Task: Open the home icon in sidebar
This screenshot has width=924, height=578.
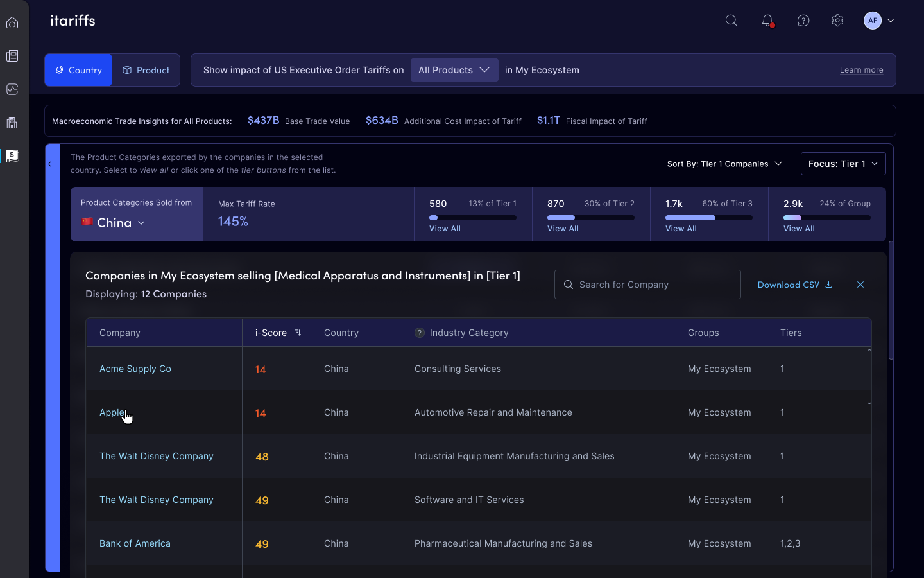Action: (x=12, y=23)
